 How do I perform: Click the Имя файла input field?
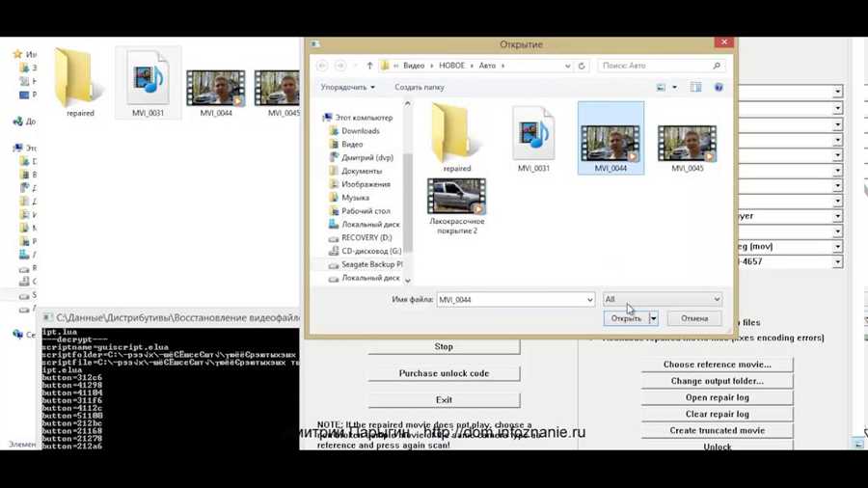[515, 299]
